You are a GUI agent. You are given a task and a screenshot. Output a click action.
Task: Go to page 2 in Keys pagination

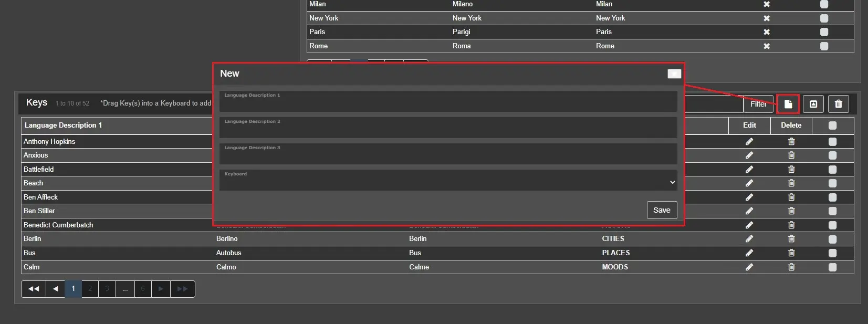coord(90,289)
